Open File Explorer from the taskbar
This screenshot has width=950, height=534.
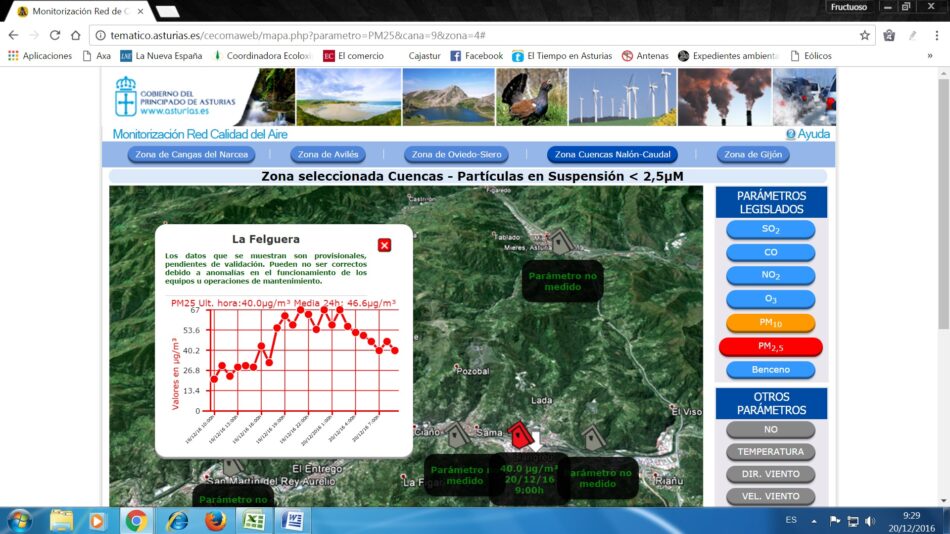coord(61,521)
